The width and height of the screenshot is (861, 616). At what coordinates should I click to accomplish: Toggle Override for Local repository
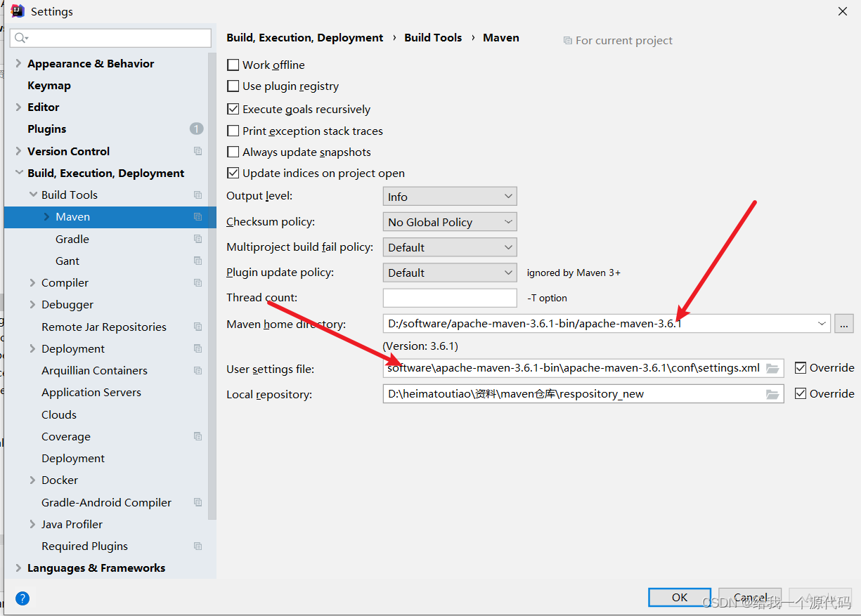pos(801,393)
